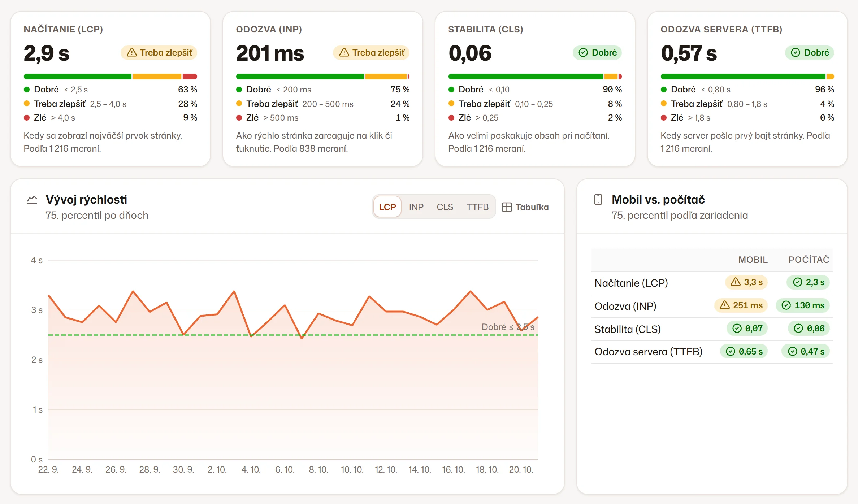Click the 96 % Dobré TTFB percentage
This screenshot has width=858, height=504.
coord(825,89)
